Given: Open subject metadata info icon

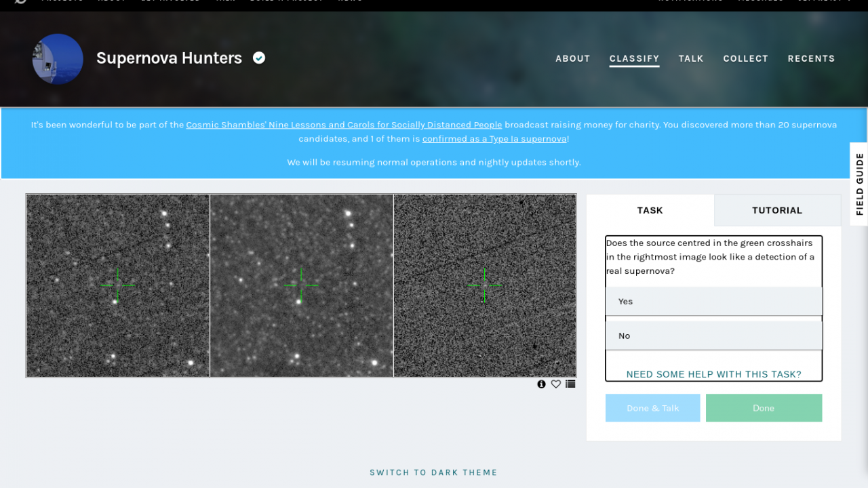Looking at the screenshot, I should tap(541, 384).
